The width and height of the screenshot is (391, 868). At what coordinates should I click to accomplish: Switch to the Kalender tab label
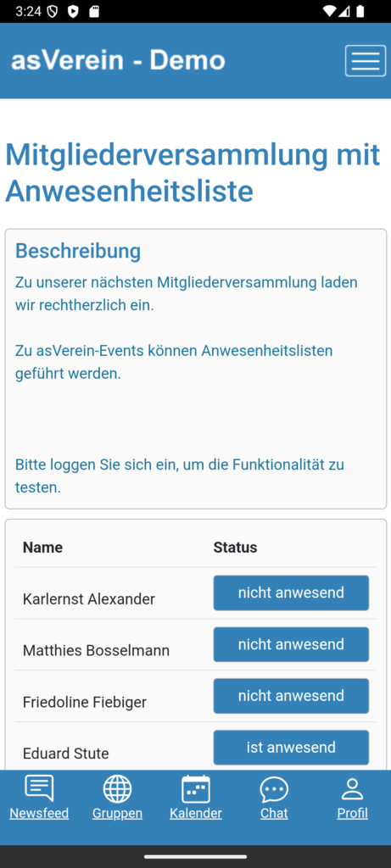195,813
